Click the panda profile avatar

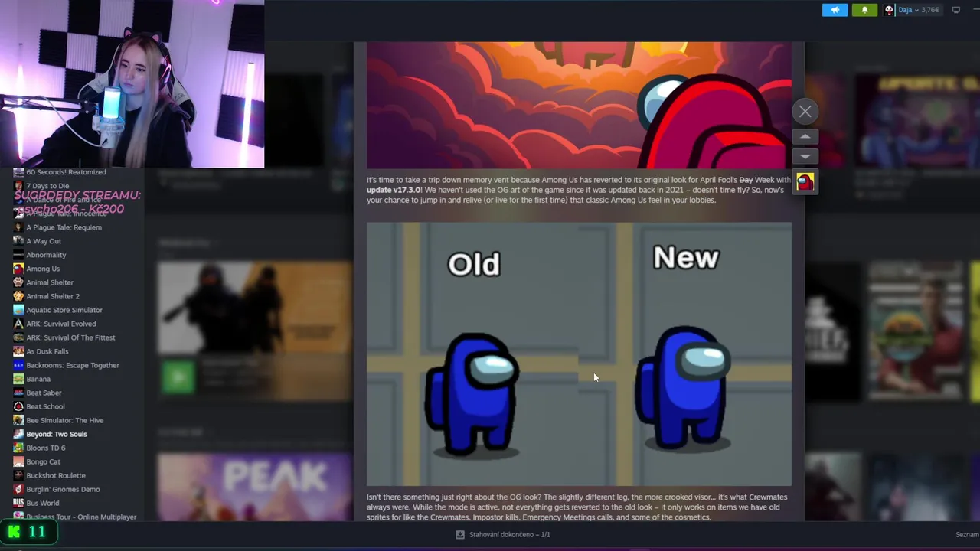pyautogui.click(x=889, y=10)
